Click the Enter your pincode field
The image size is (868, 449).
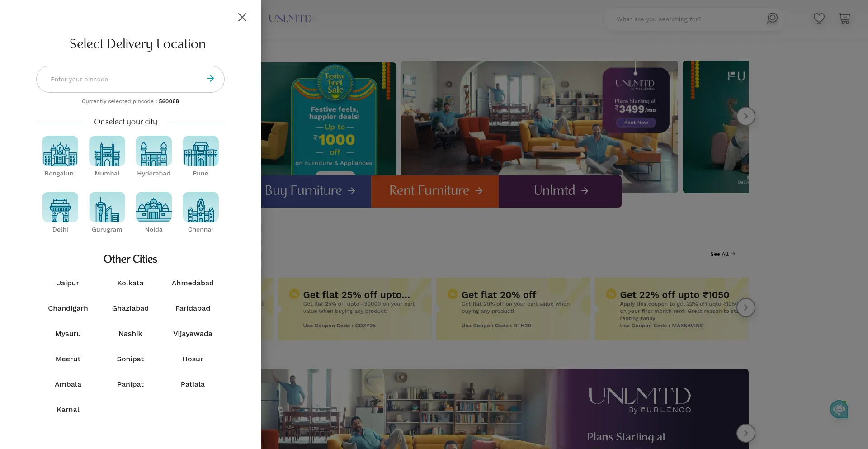[122, 79]
